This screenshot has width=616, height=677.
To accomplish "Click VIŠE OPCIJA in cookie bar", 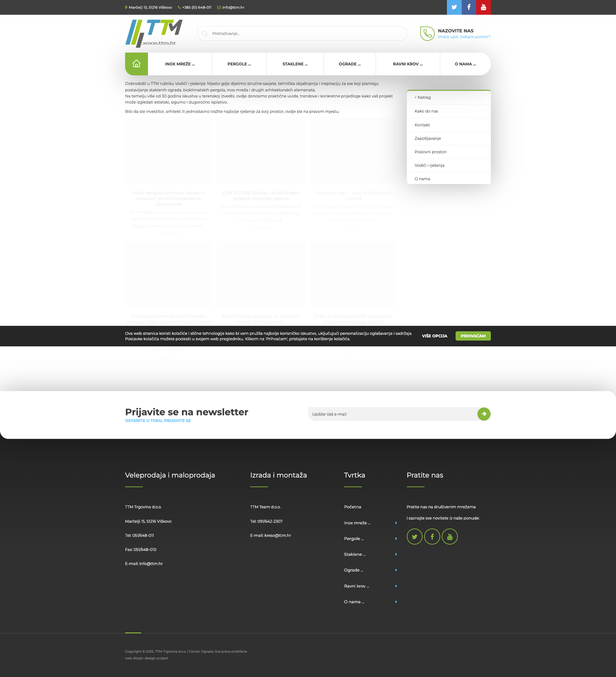I will (434, 336).
